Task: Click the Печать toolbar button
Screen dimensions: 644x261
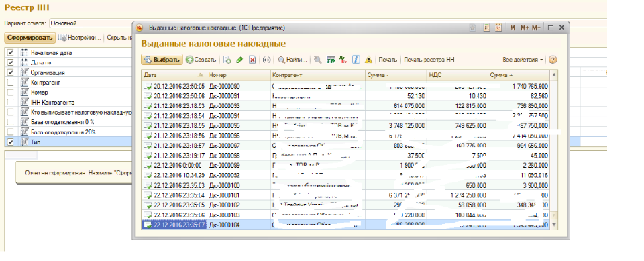Action: tap(388, 60)
